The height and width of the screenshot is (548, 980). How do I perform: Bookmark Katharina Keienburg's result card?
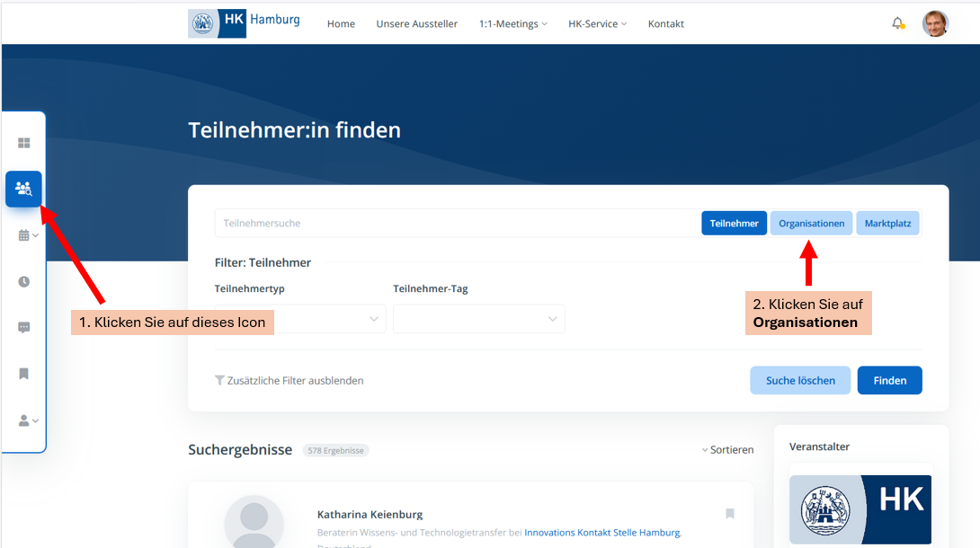[x=730, y=514]
